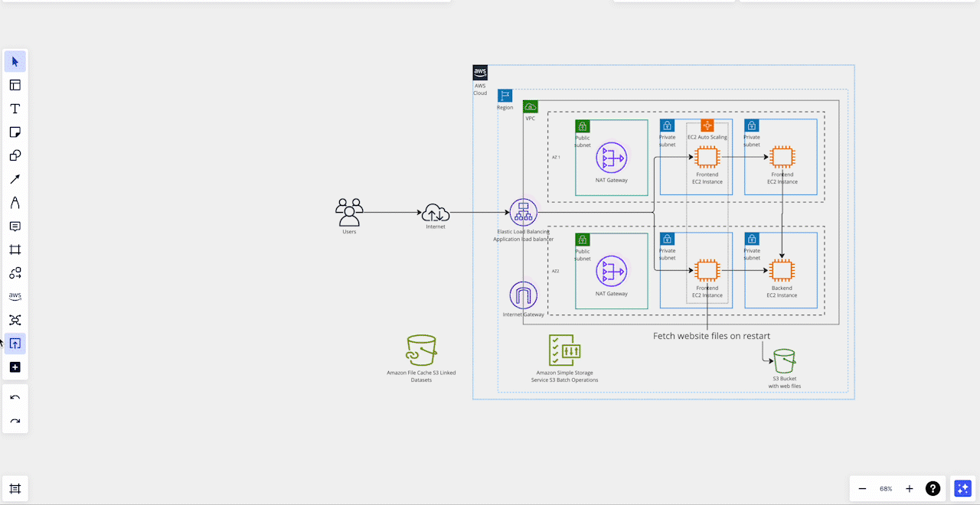Open the mind map tool
The image size is (980, 505).
[x=15, y=320]
